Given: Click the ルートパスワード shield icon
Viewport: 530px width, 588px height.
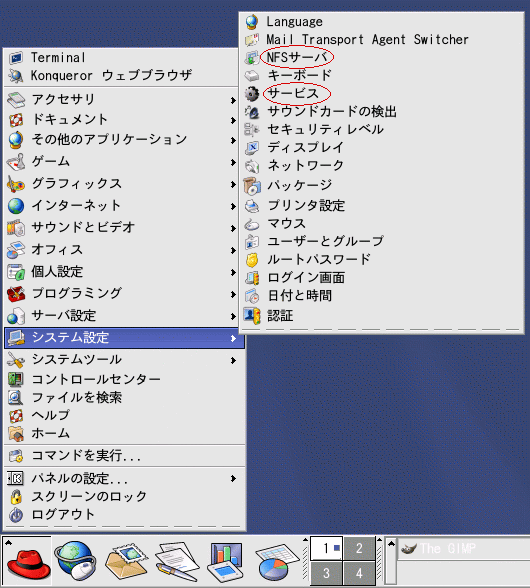Looking at the screenshot, I should (252, 260).
